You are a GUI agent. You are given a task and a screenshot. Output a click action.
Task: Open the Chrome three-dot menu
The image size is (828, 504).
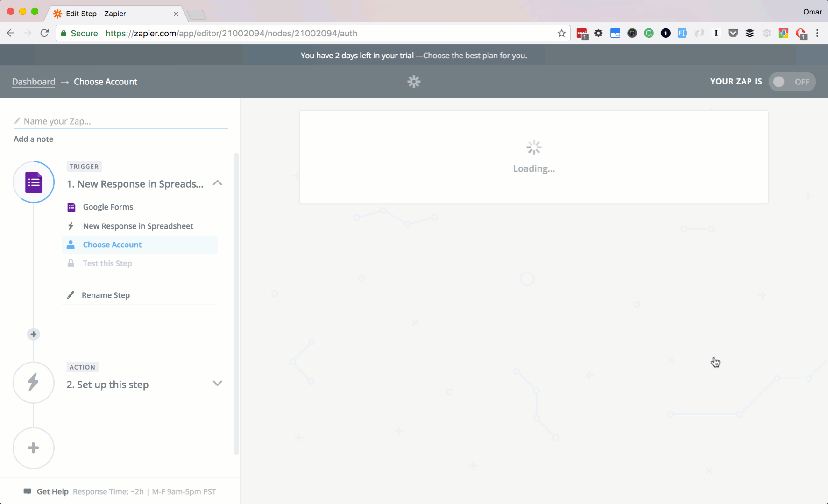[x=817, y=33]
